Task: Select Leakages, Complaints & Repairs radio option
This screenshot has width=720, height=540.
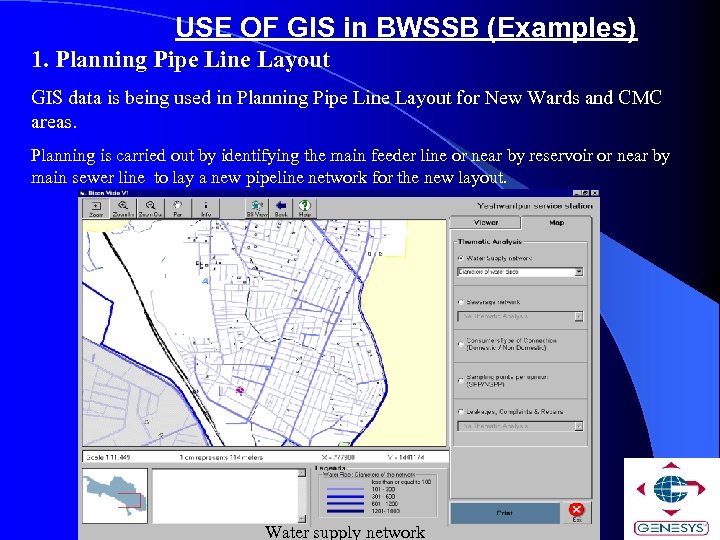Action: [461, 412]
